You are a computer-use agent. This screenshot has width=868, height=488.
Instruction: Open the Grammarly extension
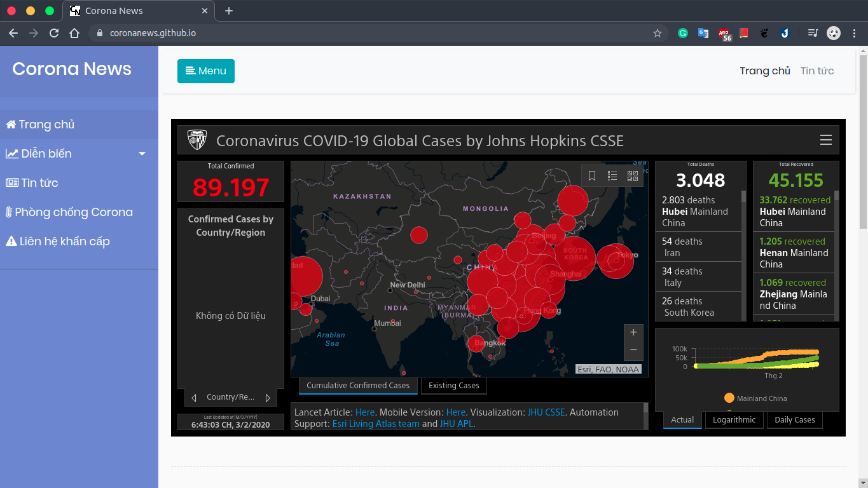pyautogui.click(x=683, y=33)
